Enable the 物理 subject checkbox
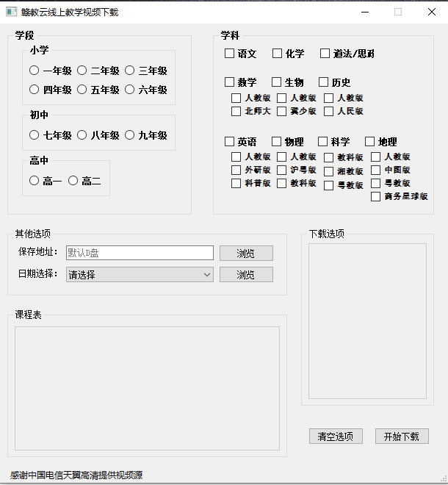Viewport: 448px width, 485px height. (x=276, y=141)
